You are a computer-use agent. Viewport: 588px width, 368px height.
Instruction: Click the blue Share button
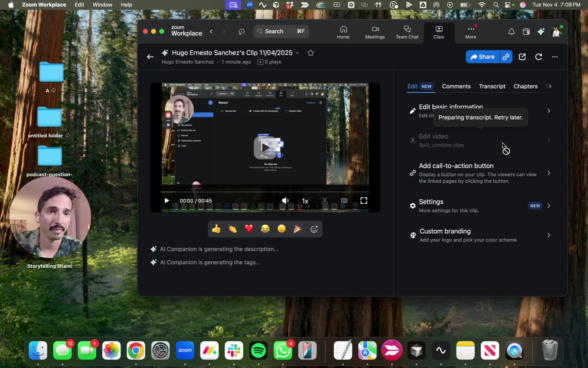(x=482, y=57)
